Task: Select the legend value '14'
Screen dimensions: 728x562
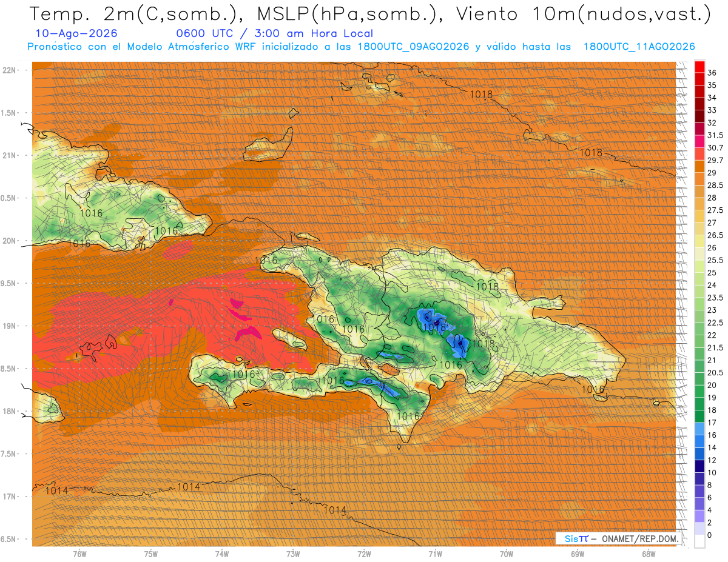Action: [x=712, y=447]
